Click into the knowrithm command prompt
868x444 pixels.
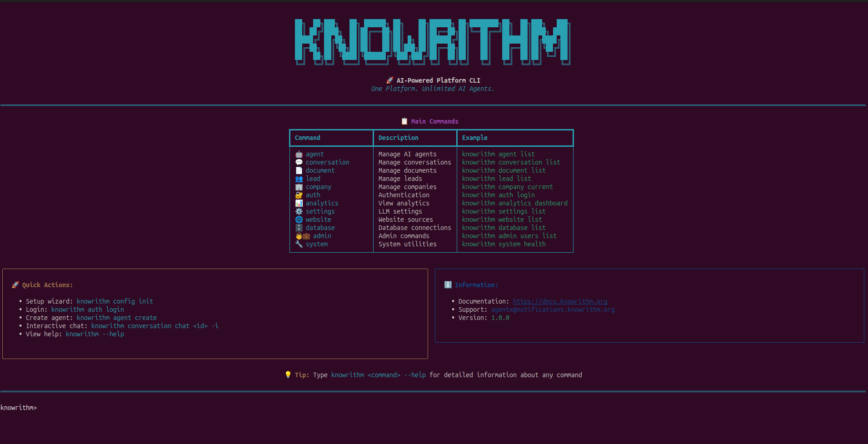pyautogui.click(x=45, y=408)
